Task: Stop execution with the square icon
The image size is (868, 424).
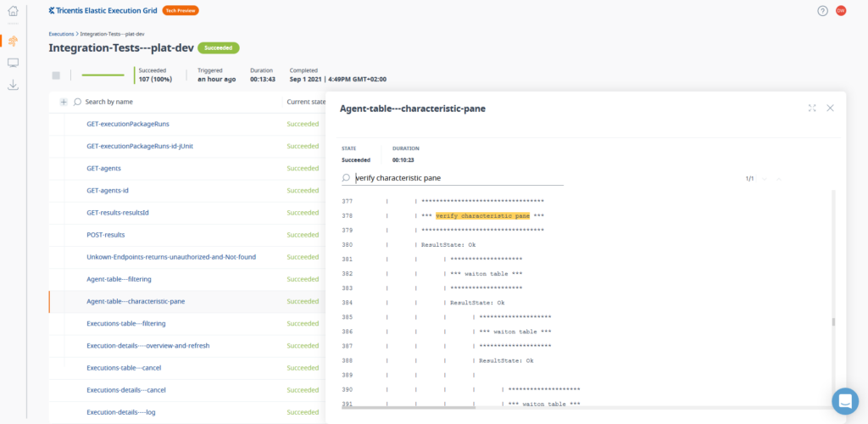Action: (56, 75)
